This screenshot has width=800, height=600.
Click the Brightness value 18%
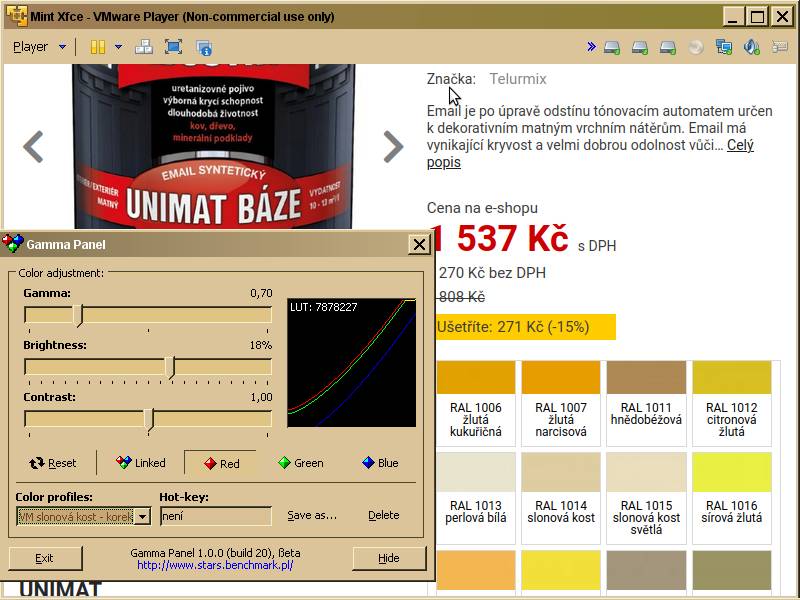[x=261, y=345]
